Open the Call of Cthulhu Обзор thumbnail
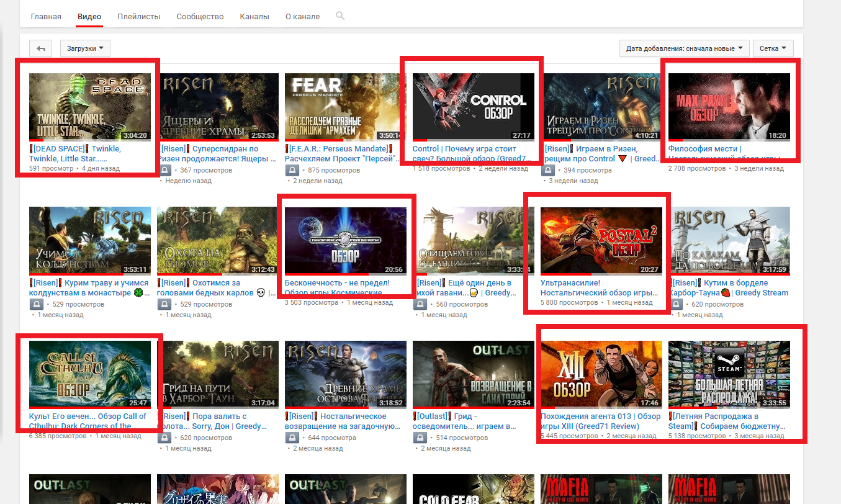 (90, 374)
